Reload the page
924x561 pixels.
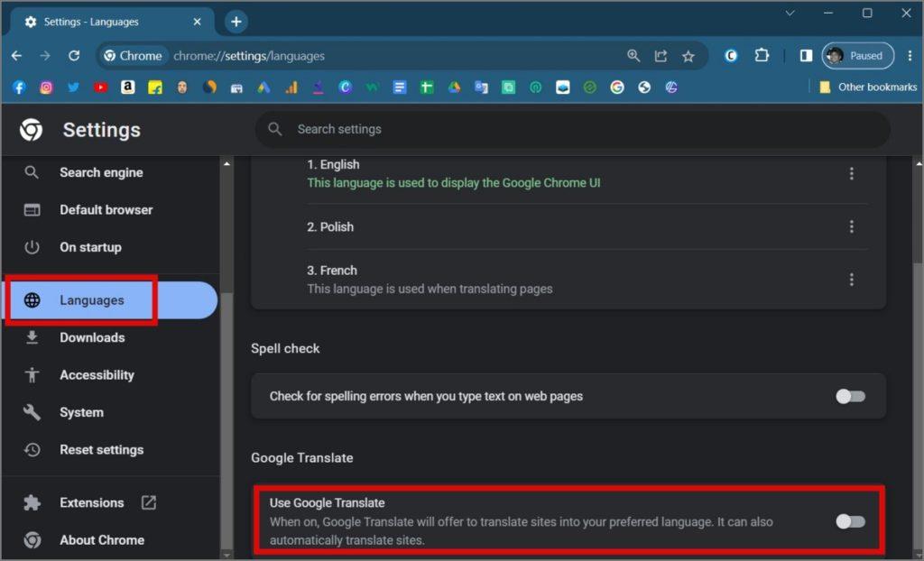pos(74,55)
